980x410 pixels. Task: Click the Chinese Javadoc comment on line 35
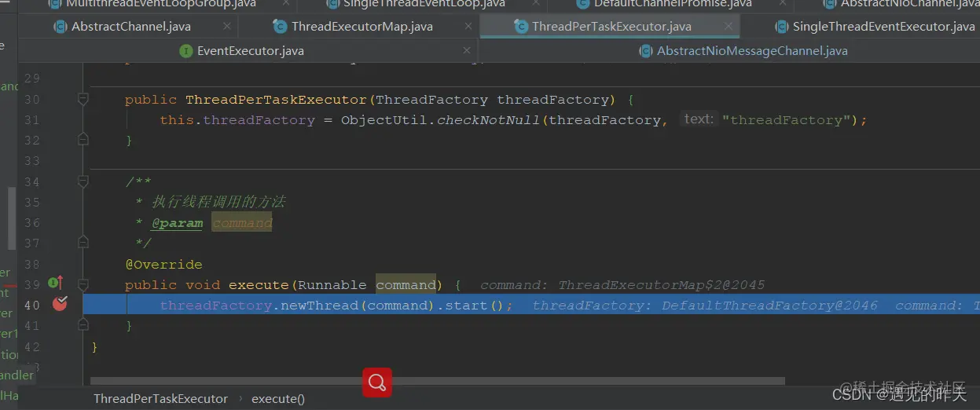[218, 202]
